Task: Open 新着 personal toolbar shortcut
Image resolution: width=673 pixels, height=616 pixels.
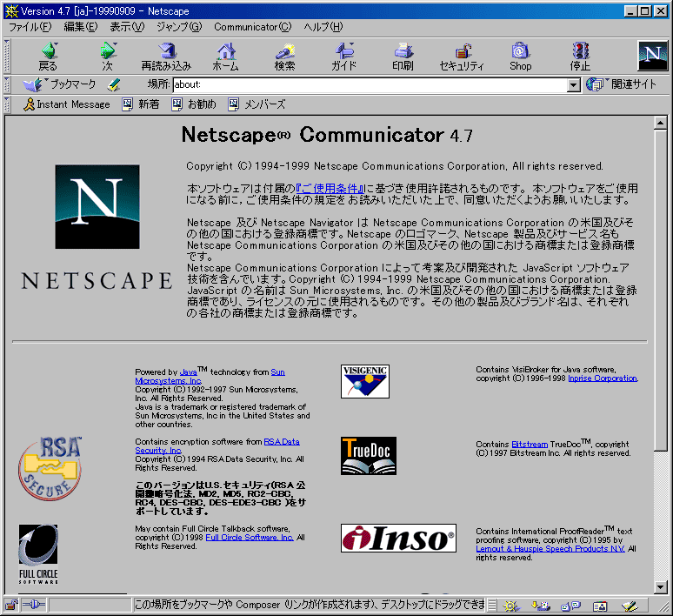Action: pyautogui.click(x=141, y=104)
